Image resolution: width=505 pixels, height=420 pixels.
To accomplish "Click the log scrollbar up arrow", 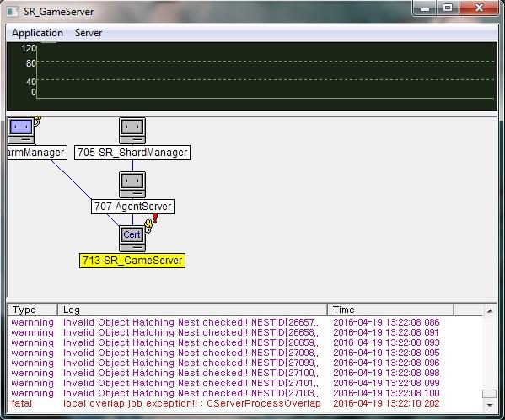I will click(x=490, y=311).
